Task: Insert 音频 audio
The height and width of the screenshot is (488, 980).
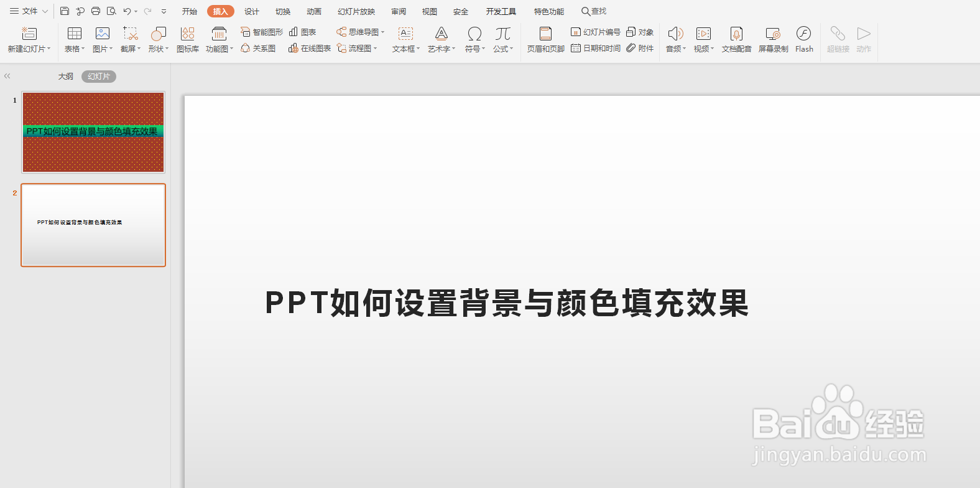Action: tap(676, 39)
